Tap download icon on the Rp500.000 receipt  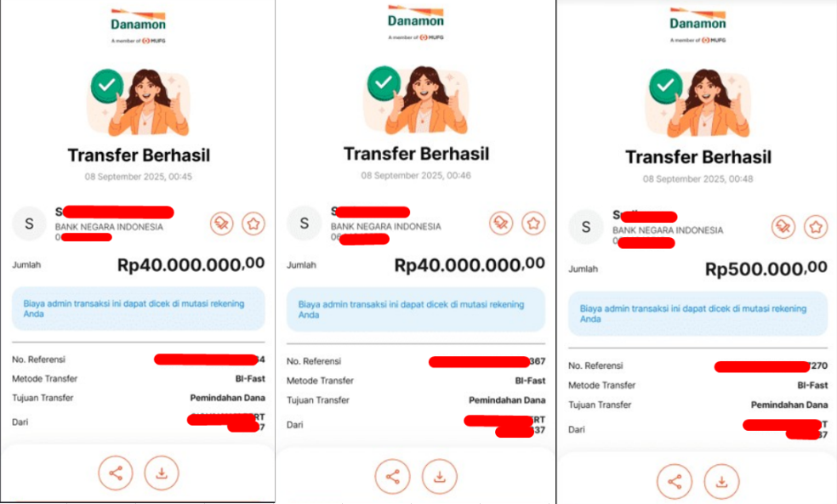coord(721,482)
